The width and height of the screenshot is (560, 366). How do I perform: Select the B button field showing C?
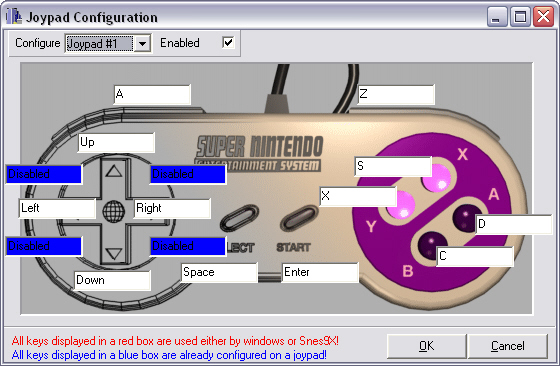point(475,256)
